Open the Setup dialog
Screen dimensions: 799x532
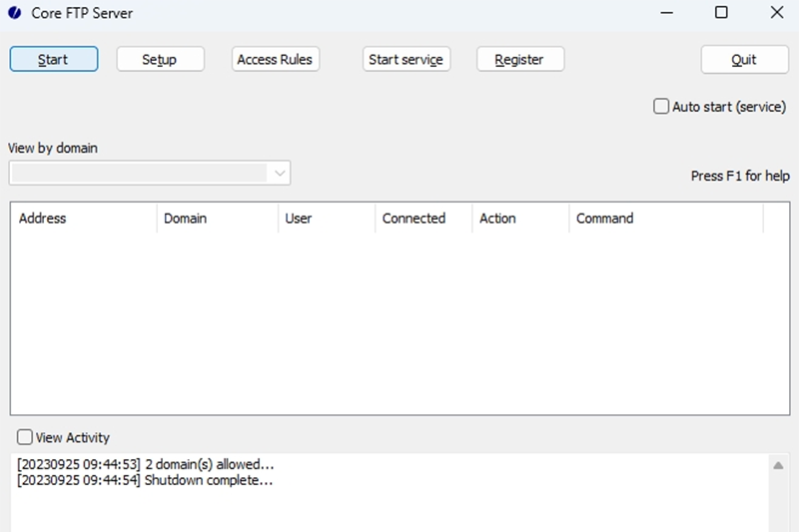coord(161,59)
